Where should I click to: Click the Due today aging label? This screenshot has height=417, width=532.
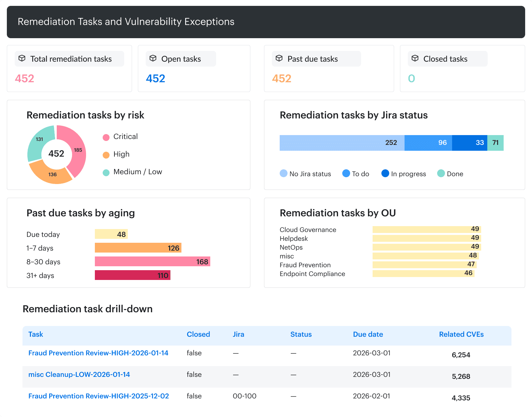43,234
